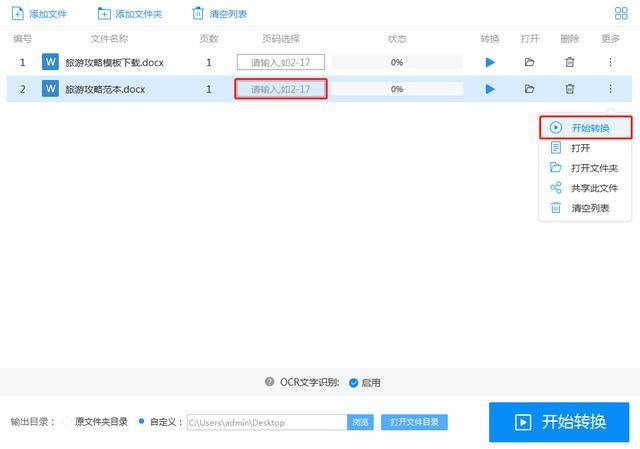Open folder icon in second file row
This screenshot has height=449, width=640.
click(x=529, y=89)
